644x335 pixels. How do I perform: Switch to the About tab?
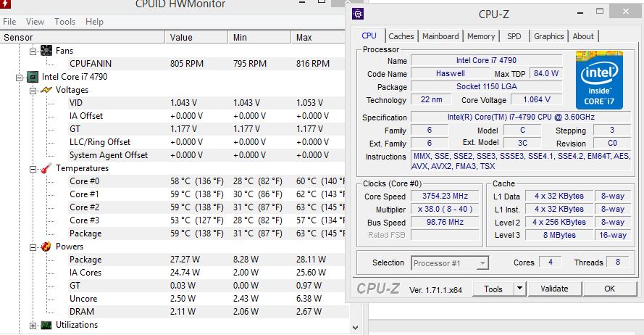pyautogui.click(x=583, y=36)
